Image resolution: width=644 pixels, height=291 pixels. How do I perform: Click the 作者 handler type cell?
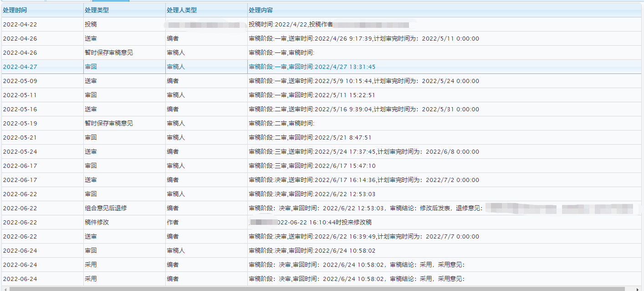[x=173, y=223]
